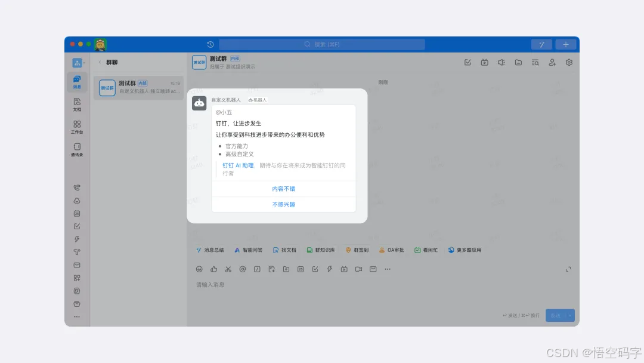Open the mail icon in the sidebar
Image resolution: width=644 pixels, height=363 pixels.
point(77,265)
